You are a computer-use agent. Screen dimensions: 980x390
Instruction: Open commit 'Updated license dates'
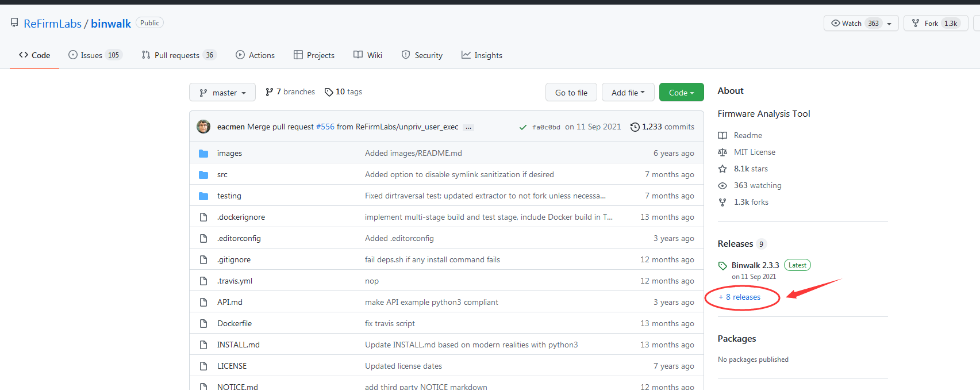click(x=403, y=366)
